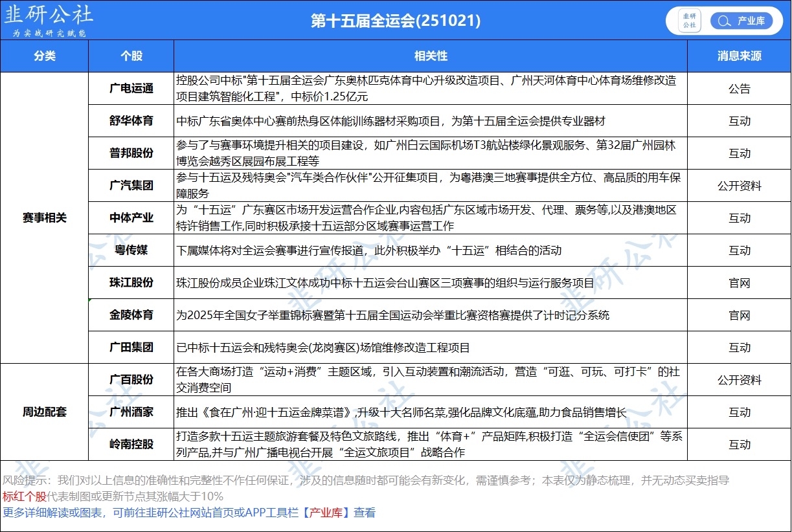Click the 互动 source for 岭南控股
The image size is (792, 532).
[739, 445]
